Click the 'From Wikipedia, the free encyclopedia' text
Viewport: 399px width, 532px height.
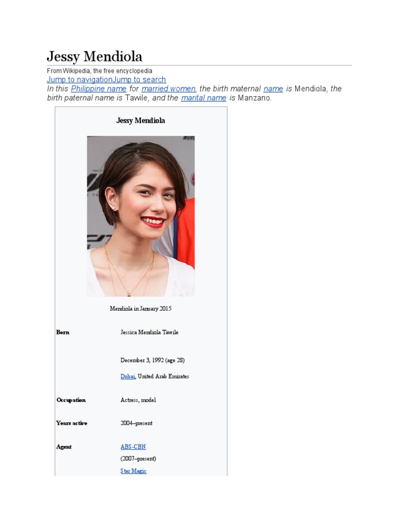tap(100, 71)
